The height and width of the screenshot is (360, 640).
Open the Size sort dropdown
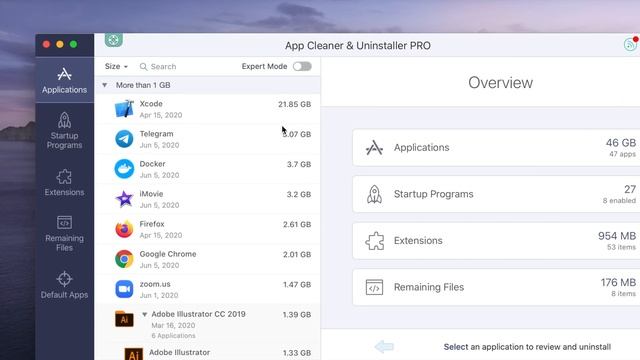[116, 67]
